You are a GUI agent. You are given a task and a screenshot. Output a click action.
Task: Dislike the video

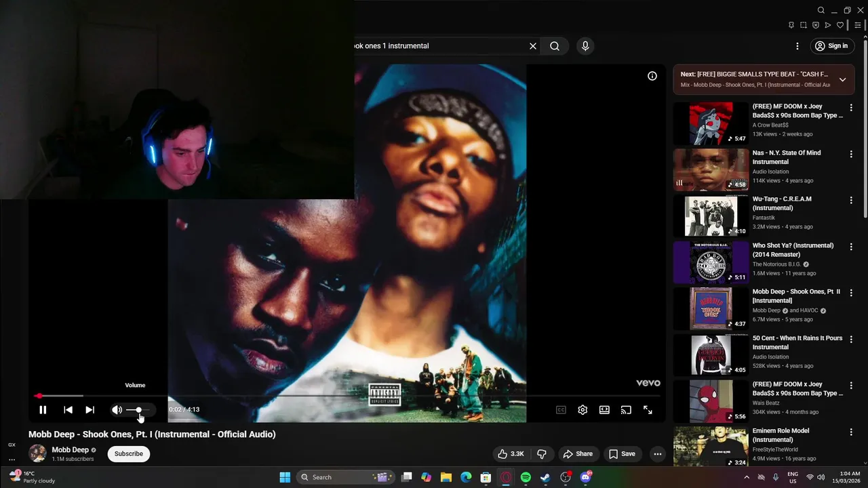tap(542, 454)
